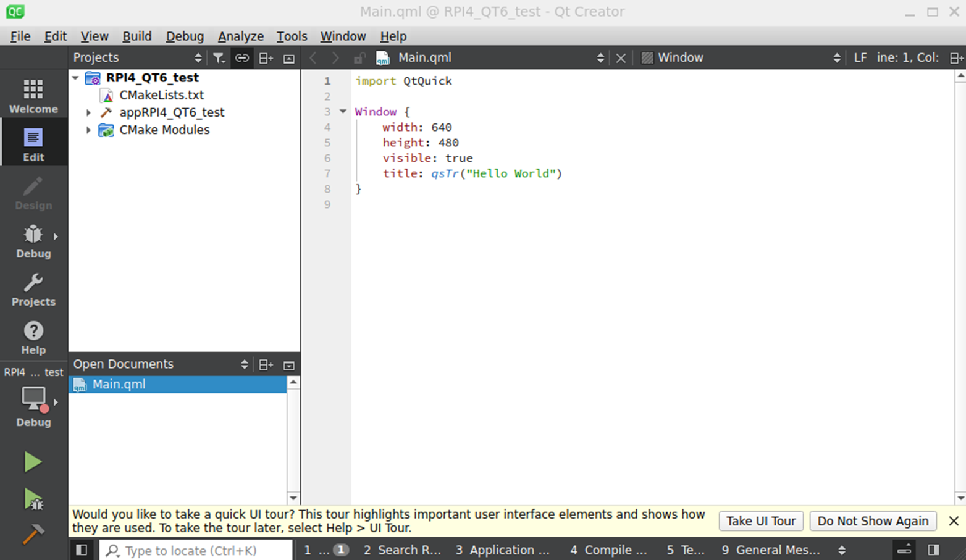The width and height of the screenshot is (966, 560).
Task: Toggle the right sidebar
Action: 933,550
